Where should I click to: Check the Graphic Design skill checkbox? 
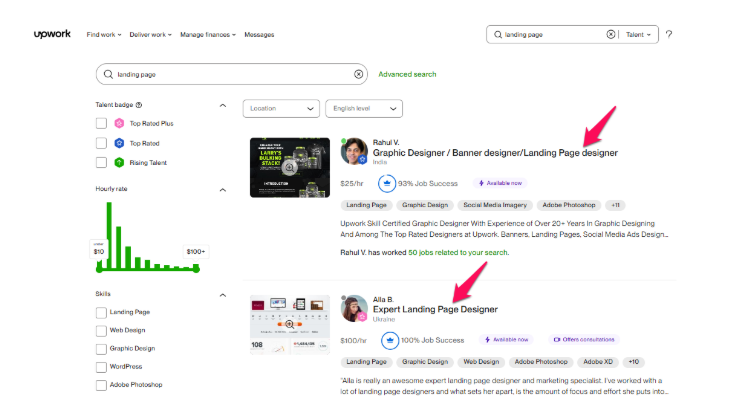pyautogui.click(x=101, y=349)
